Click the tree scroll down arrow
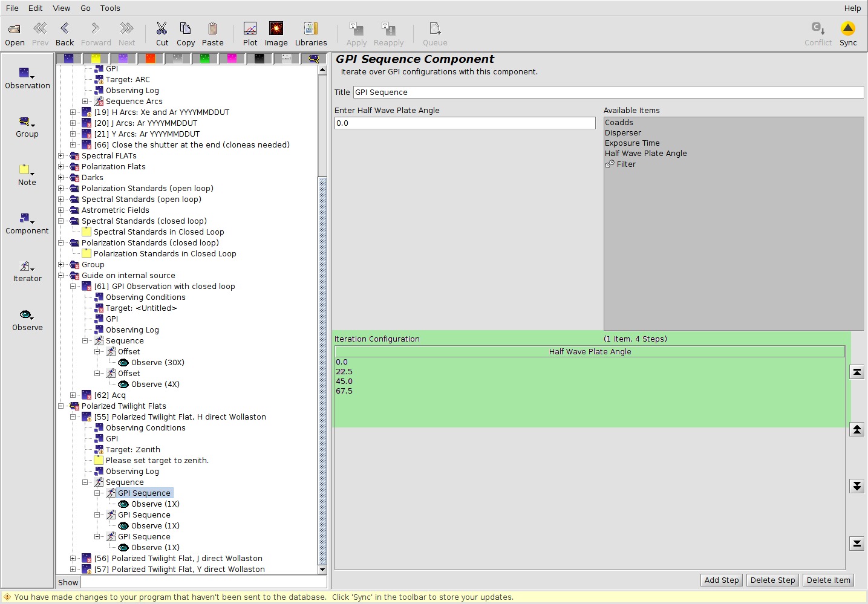This screenshot has height=604, width=868. [x=322, y=570]
